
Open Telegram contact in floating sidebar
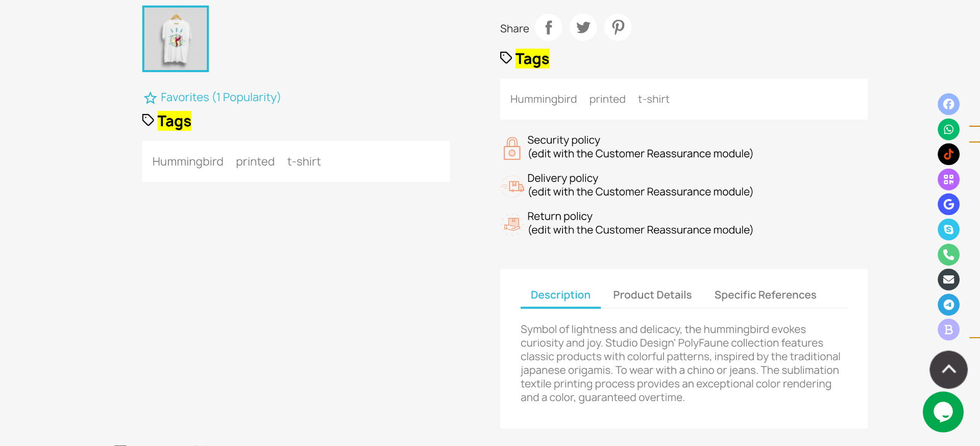pos(948,304)
